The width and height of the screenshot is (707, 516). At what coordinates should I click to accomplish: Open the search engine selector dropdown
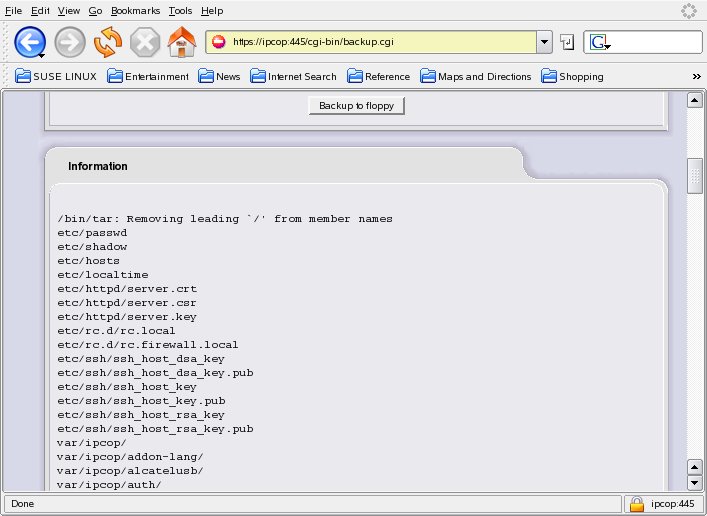click(599, 43)
